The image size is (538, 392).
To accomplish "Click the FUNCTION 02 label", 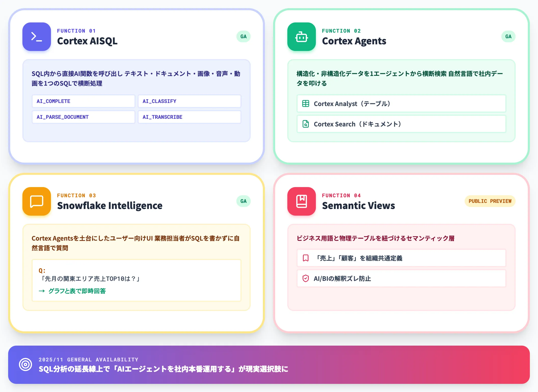I will (x=341, y=31).
